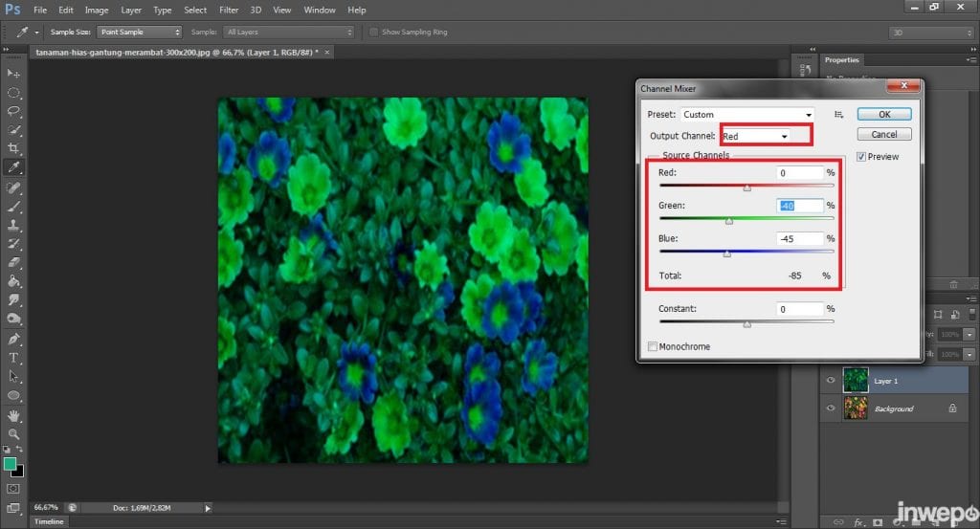The height and width of the screenshot is (529, 980).
Task: Select the Zoom tool
Action: tap(14, 434)
